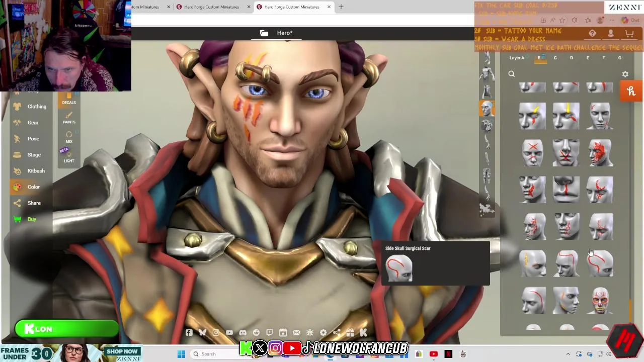This screenshot has height=362, width=644.
Task: Open the Windows Start menu
Action: click(x=181, y=354)
